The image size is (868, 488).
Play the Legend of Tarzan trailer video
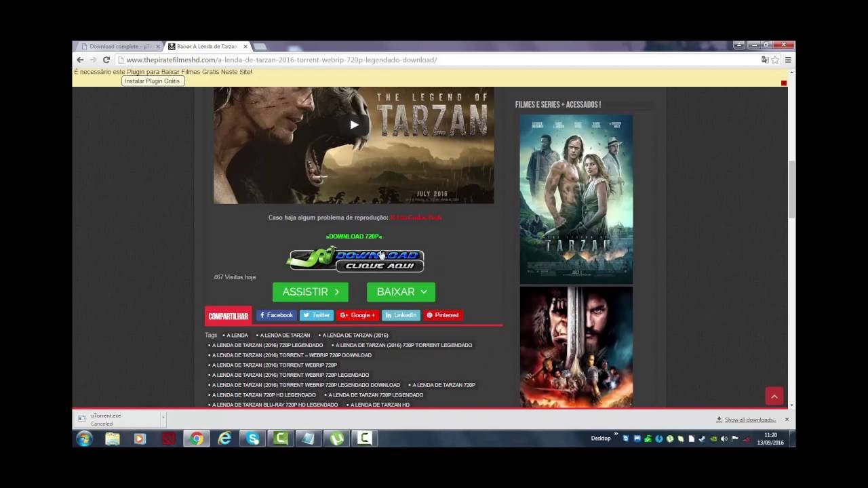pyautogui.click(x=354, y=125)
